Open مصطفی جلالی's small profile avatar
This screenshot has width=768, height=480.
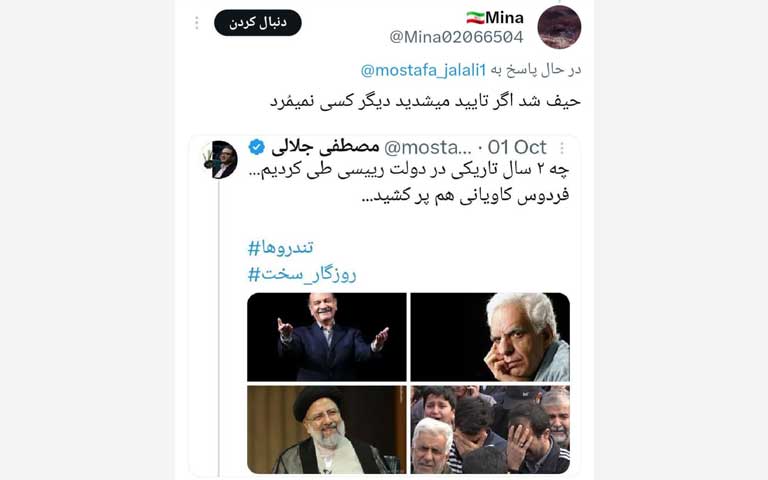(x=219, y=160)
